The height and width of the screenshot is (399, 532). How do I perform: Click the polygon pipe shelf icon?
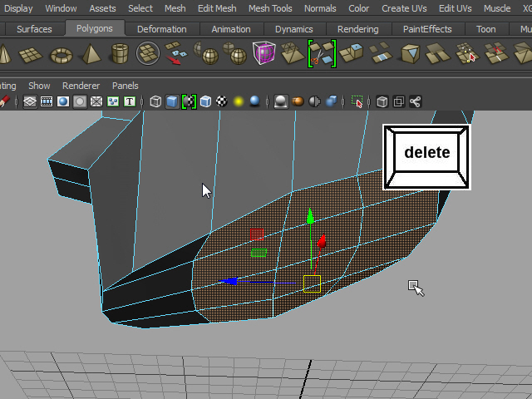tap(120, 56)
